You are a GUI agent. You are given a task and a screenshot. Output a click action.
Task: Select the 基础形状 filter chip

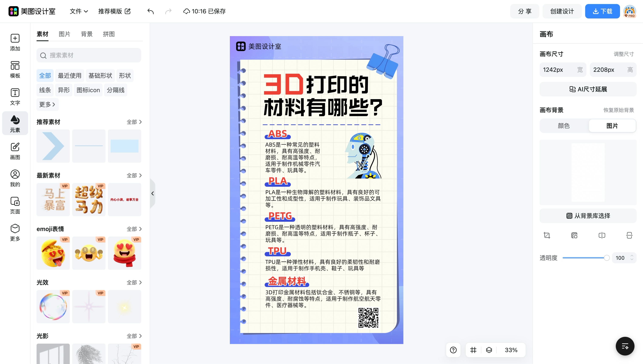(100, 76)
